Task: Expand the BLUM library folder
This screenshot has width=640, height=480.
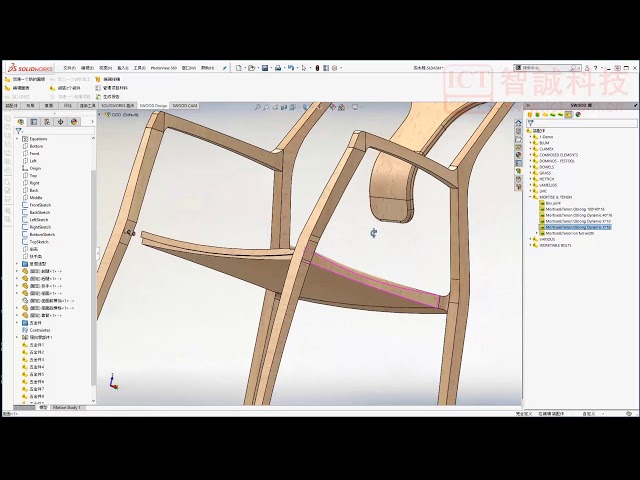Action: [531, 143]
